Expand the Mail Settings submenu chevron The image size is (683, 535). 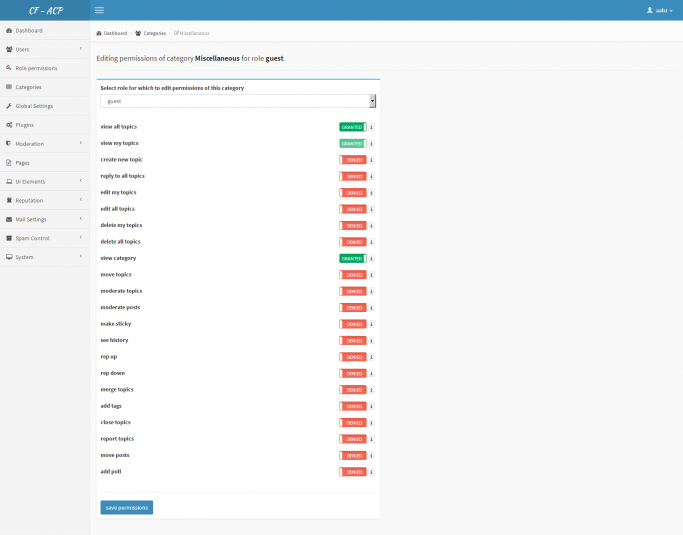tap(81, 219)
